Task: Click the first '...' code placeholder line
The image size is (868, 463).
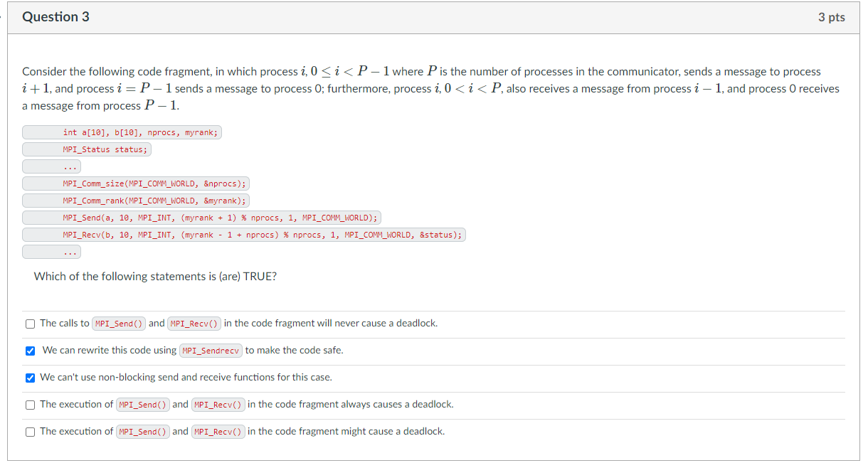Action: pos(51,166)
